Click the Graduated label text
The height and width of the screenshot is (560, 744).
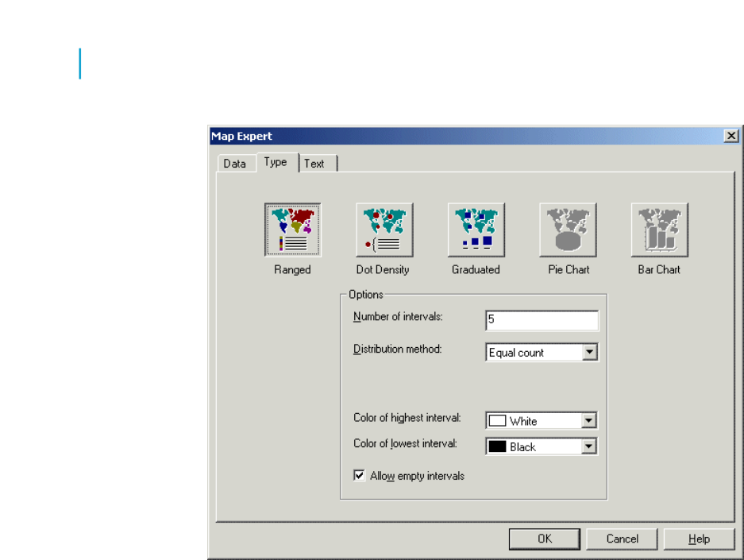coord(476,269)
